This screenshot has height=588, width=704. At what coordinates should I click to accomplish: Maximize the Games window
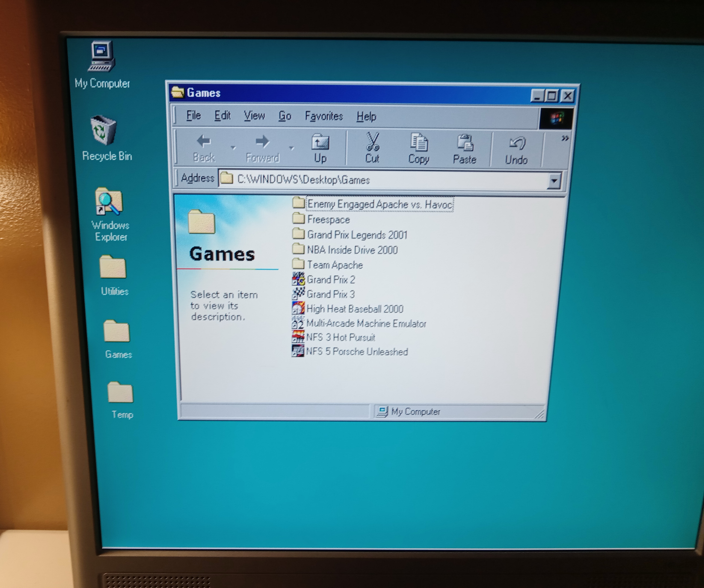click(552, 96)
